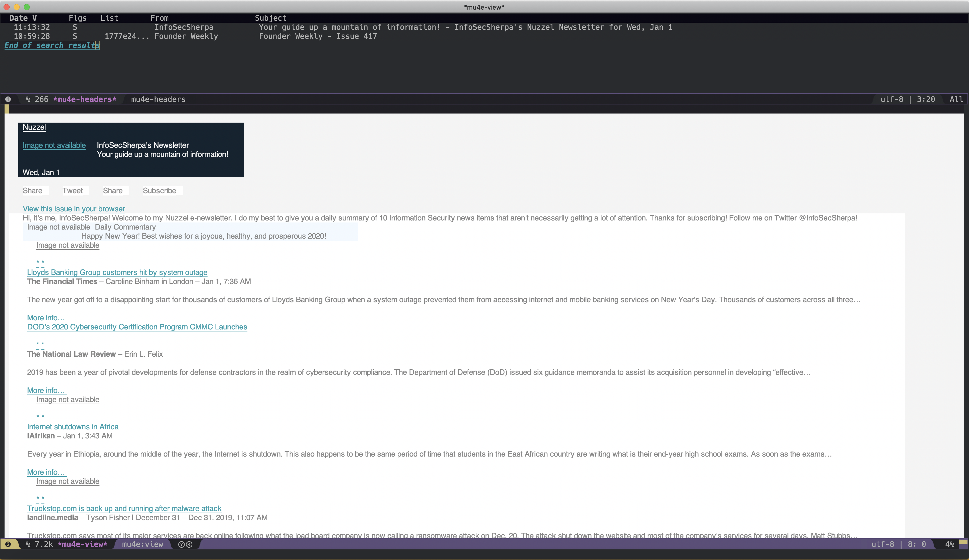Click the *mu4e-headers* buffer name

click(85, 99)
